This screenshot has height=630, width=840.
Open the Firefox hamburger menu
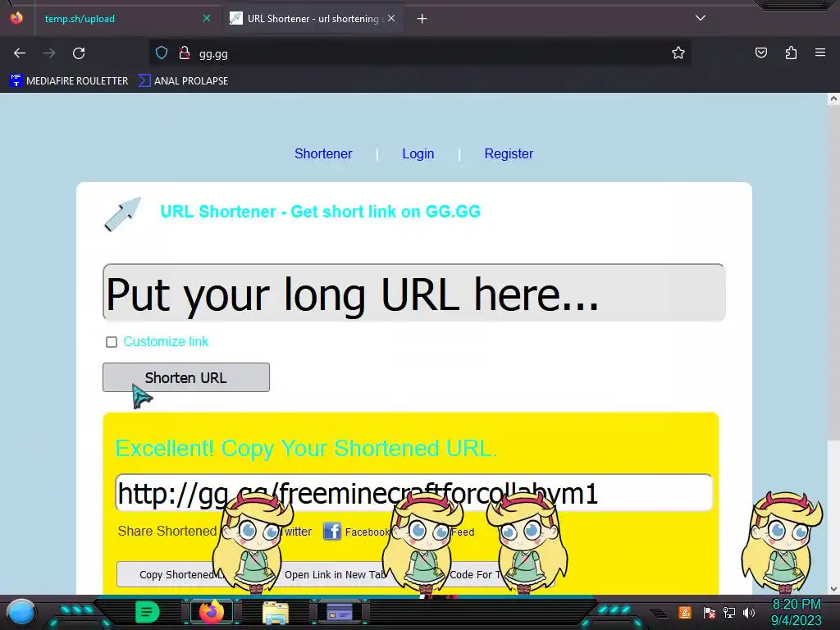click(x=820, y=52)
